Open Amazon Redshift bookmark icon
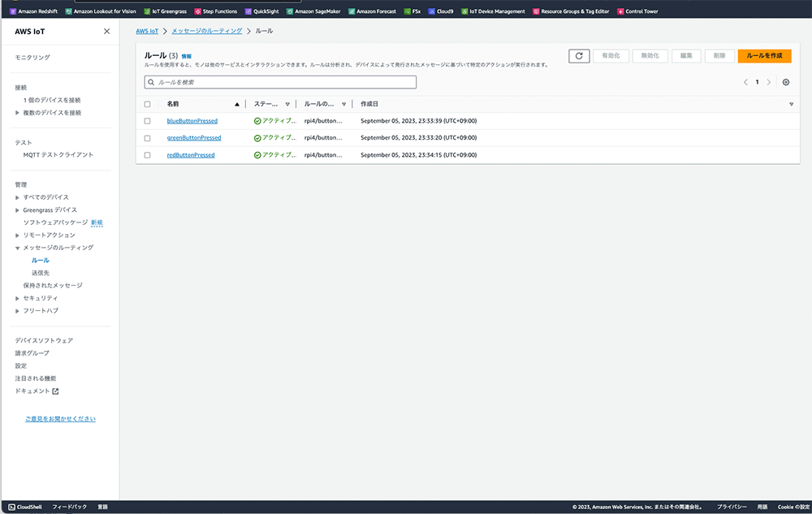 click(x=13, y=11)
